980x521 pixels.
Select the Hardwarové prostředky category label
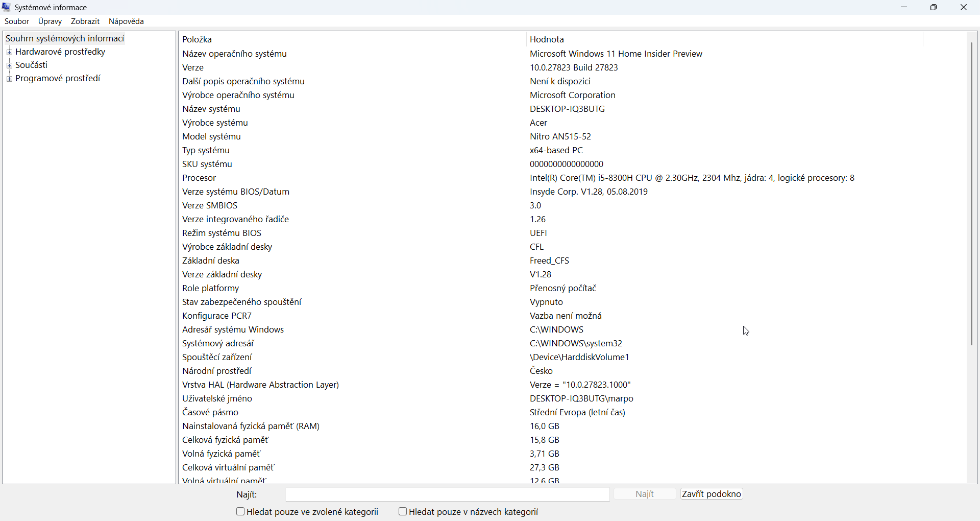[x=60, y=52]
